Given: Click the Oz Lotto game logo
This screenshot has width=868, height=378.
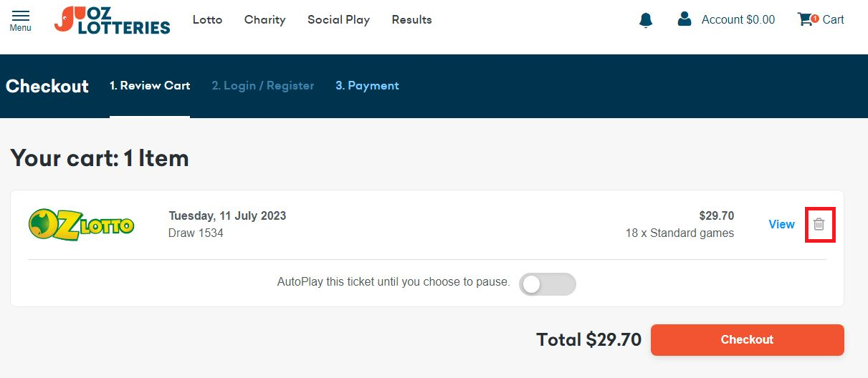Looking at the screenshot, I should 81,224.
